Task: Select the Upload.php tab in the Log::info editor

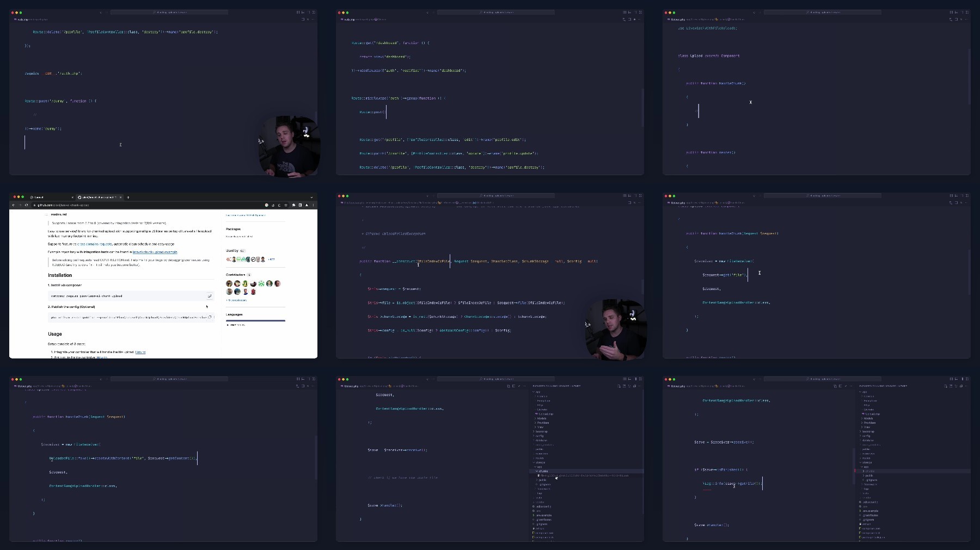Action: [678, 386]
